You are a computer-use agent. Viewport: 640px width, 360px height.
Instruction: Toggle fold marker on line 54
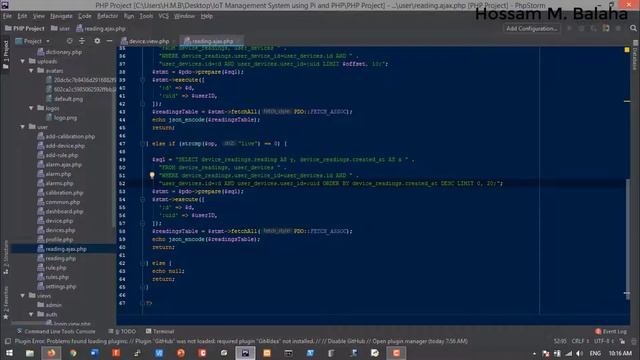point(142,199)
